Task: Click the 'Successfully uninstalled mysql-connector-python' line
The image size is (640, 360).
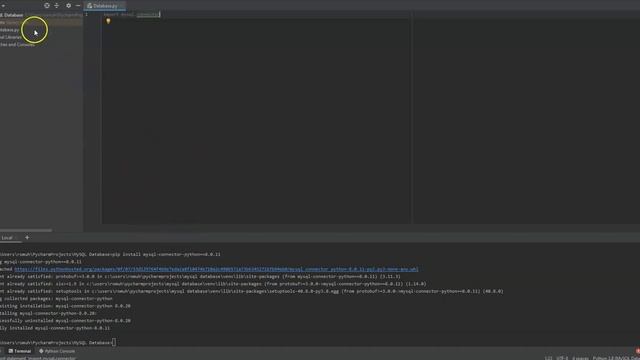Action: (65, 320)
